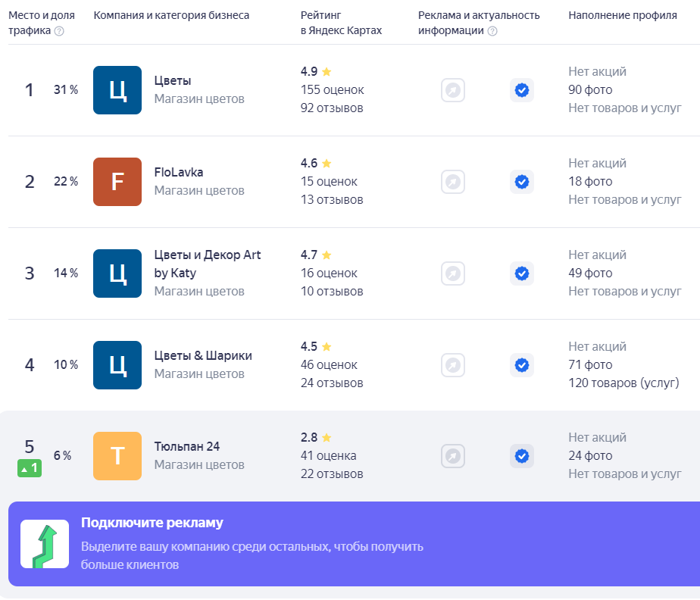This screenshot has width=700, height=600.
Task: Click the "31 %" traffic share
Action: [x=66, y=89]
